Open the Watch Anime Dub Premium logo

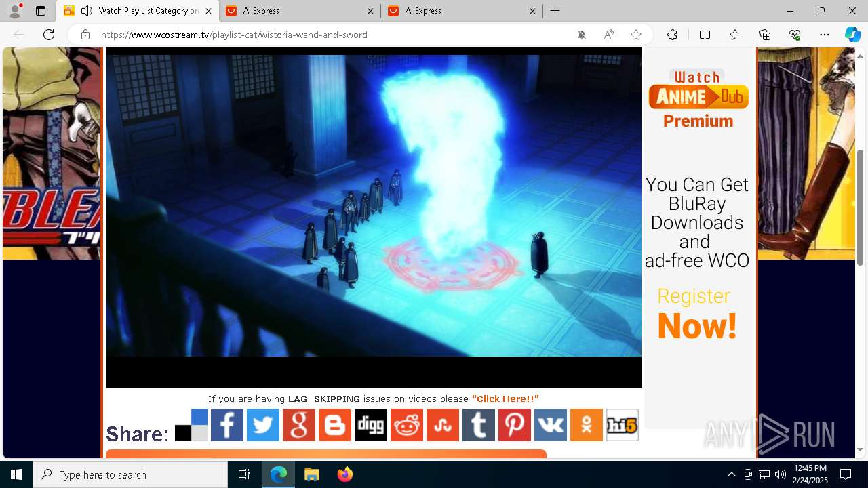[698, 99]
